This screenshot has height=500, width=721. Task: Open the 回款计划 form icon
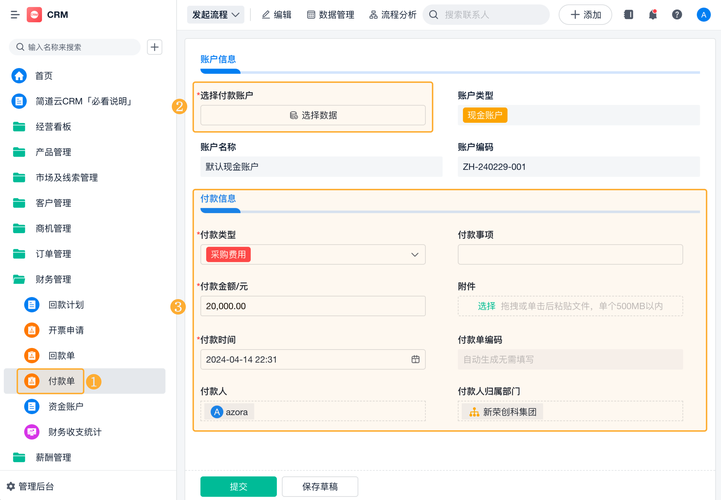[x=32, y=305]
